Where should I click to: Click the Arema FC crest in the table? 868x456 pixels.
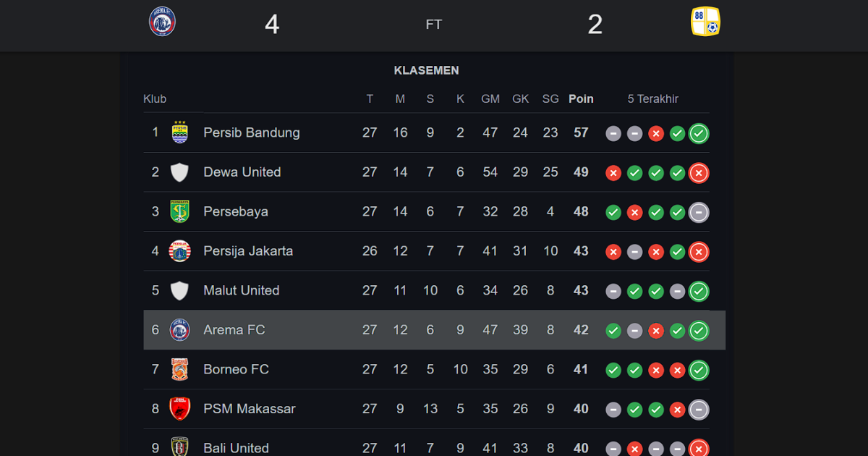(179, 330)
